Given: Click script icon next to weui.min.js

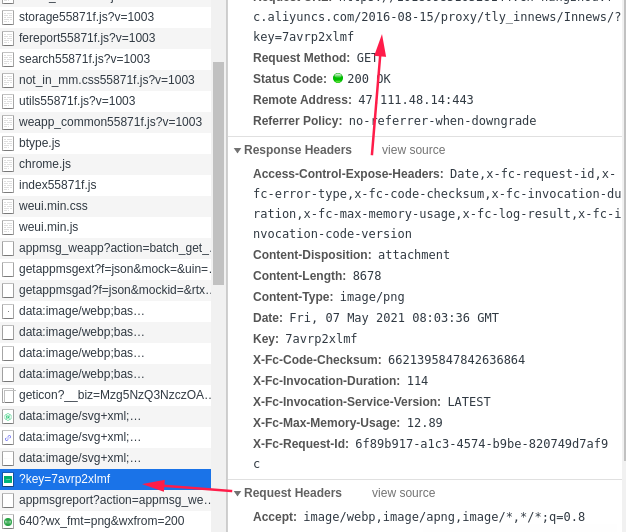Looking at the screenshot, I should click(8, 227).
